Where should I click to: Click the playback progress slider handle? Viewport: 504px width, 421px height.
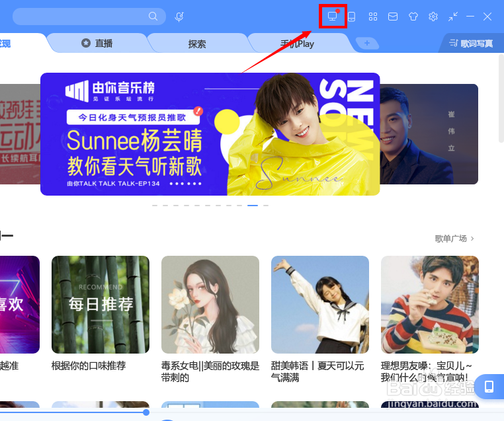coord(146,412)
